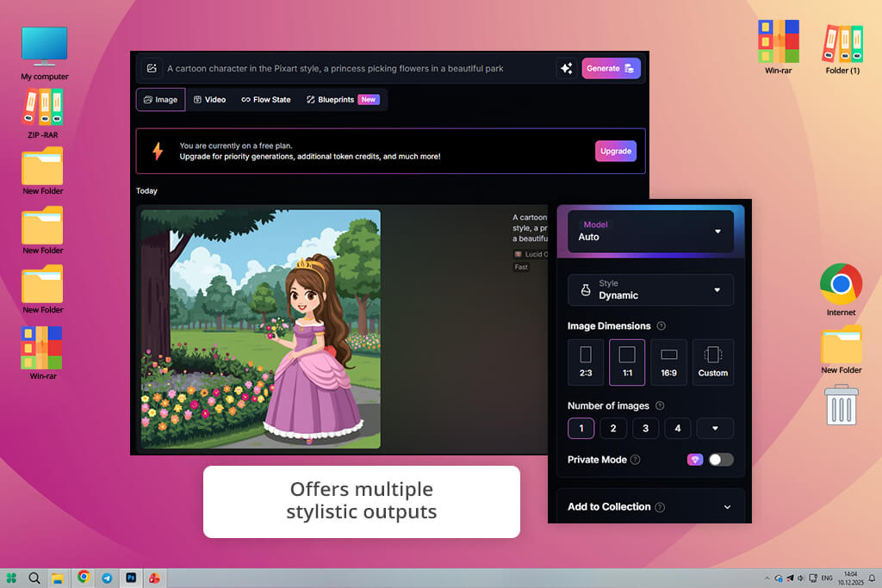Choose the Custom image dimension
This screenshot has height=588, width=882.
(x=712, y=362)
